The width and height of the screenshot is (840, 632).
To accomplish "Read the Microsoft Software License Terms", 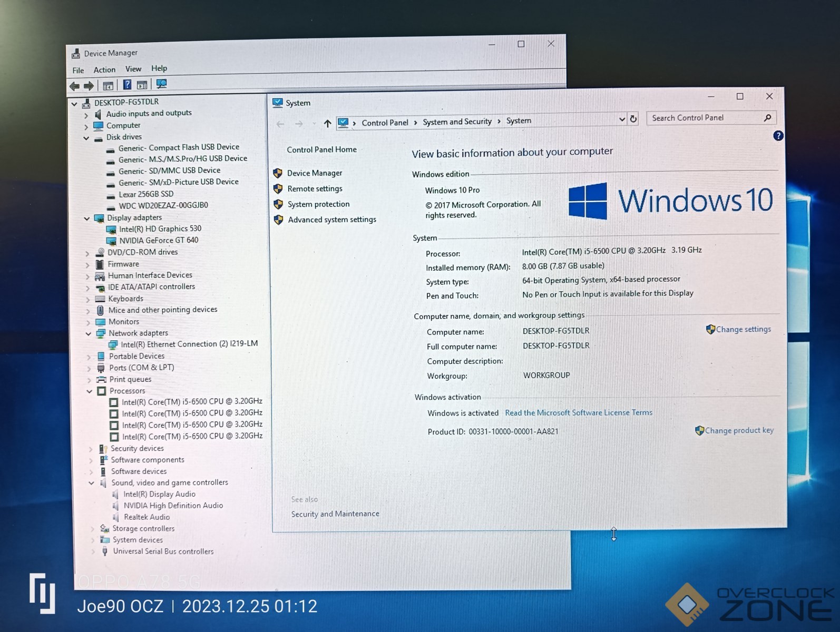I will point(579,413).
